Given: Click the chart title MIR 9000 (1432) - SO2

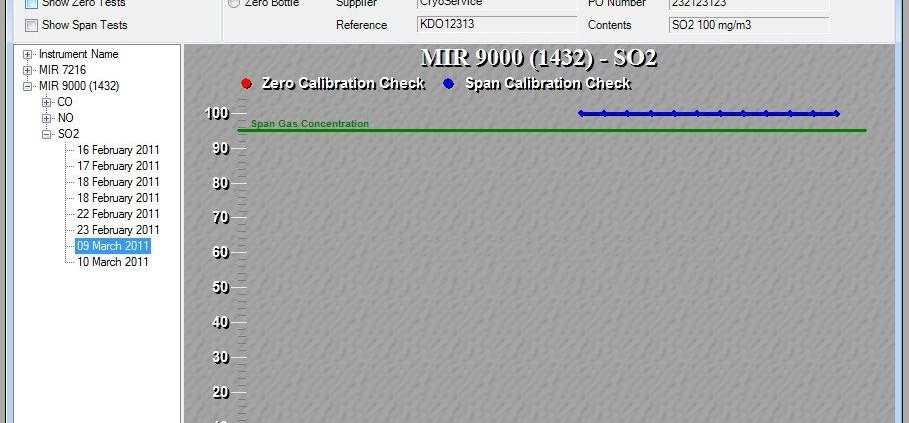Looking at the screenshot, I should 539,58.
